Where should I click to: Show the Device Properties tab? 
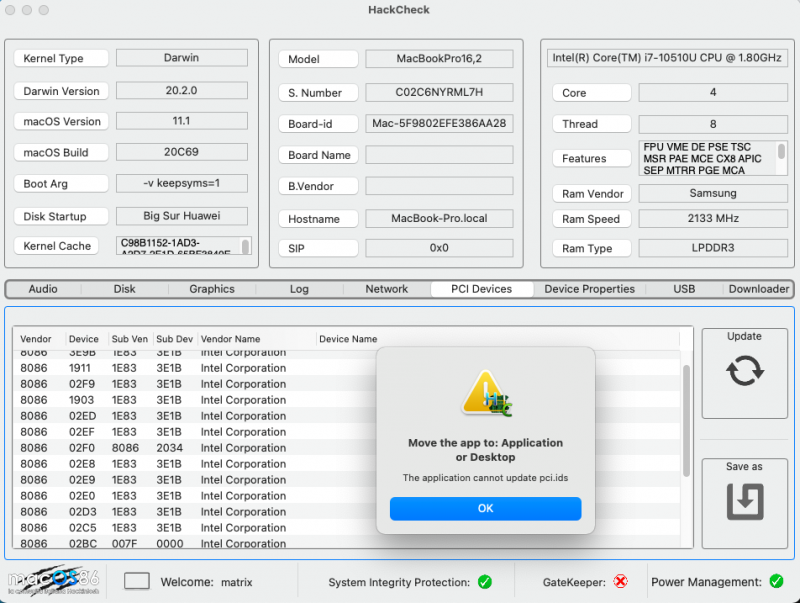589,289
